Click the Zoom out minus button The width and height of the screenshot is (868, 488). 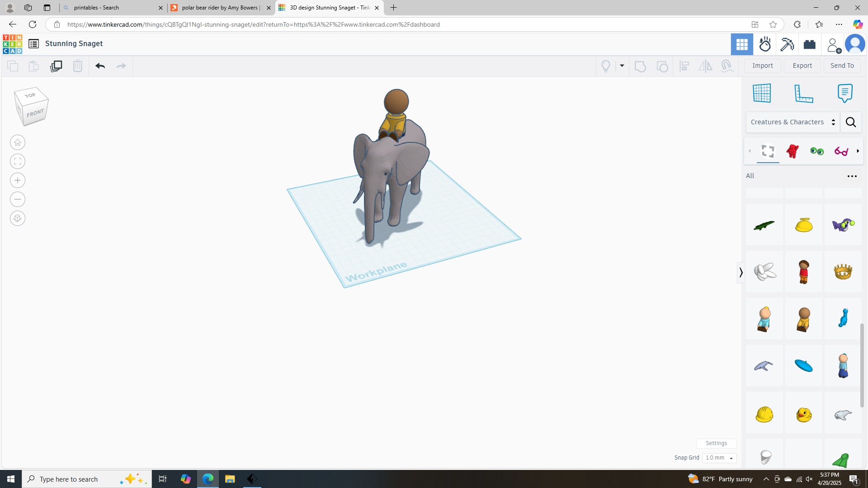click(x=18, y=200)
